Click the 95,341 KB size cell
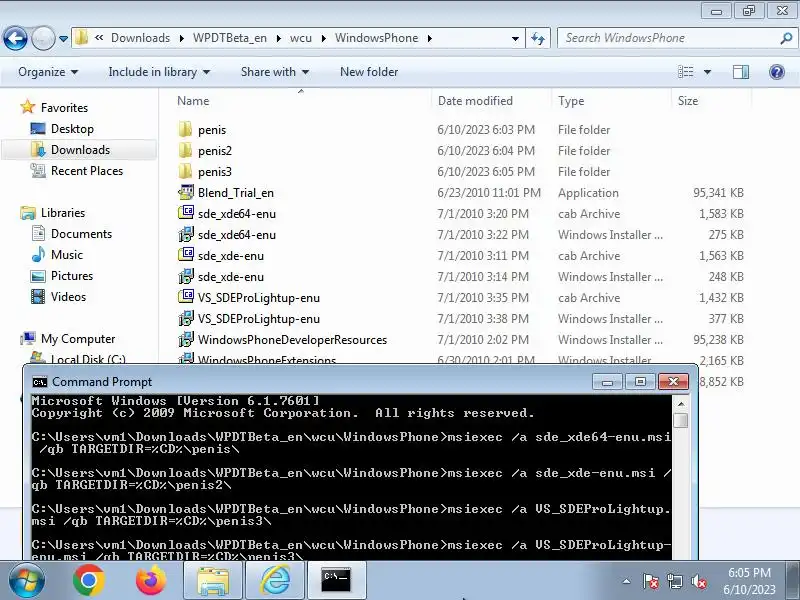The width and height of the screenshot is (800, 600). 718,193
